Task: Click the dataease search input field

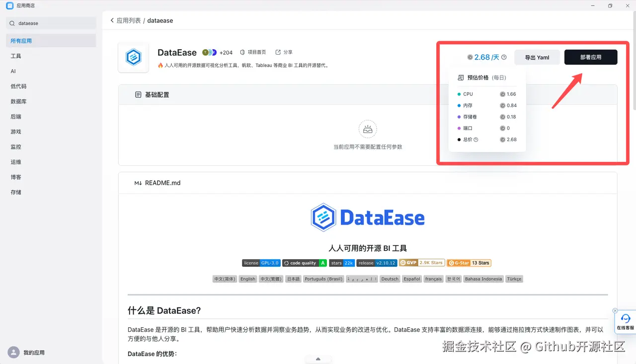Action: coord(51,23)
